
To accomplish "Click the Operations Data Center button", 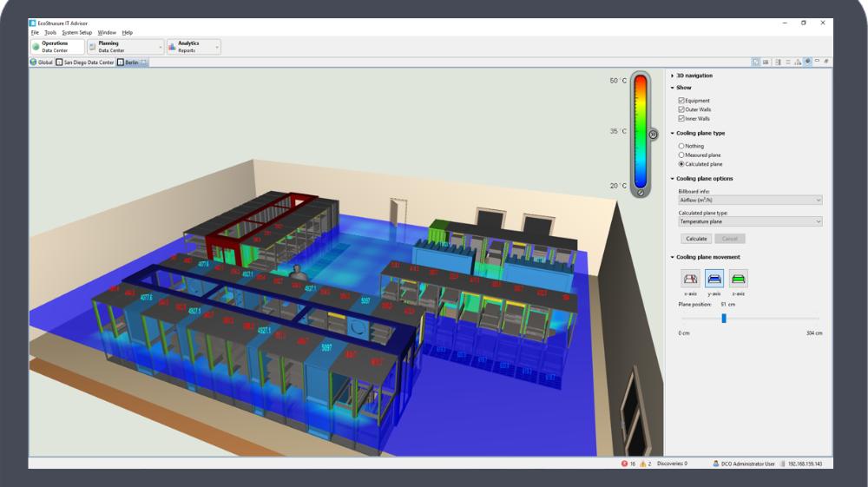I will point(57,47).
